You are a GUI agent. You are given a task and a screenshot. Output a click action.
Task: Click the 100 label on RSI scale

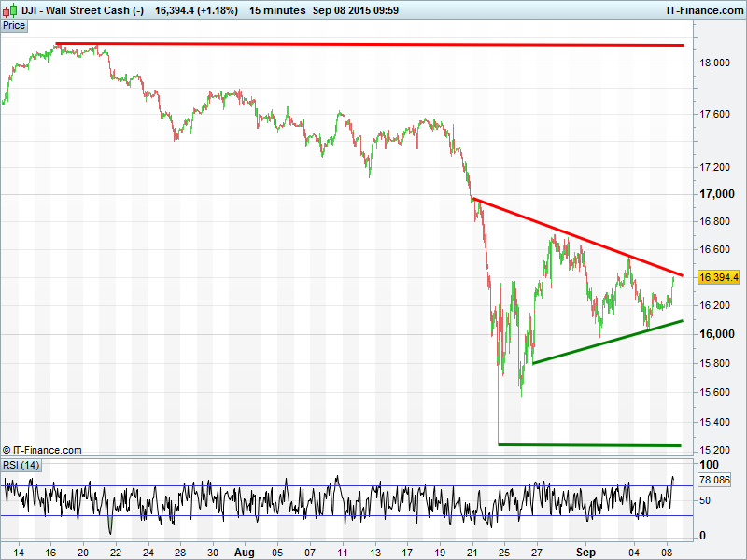pyautogui.click(x=708, y=465)
